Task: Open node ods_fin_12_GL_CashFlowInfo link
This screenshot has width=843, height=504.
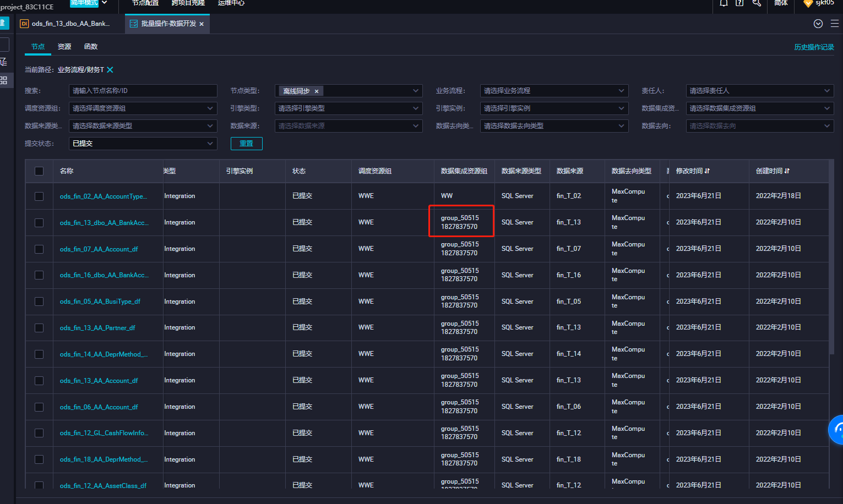Action: [104, 433]
